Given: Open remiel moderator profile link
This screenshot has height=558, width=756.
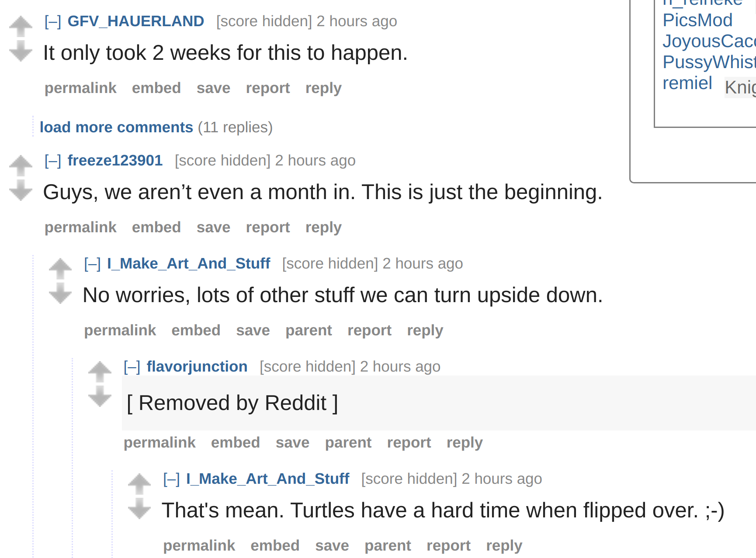Looking at the screenshot, I should 687,83.
